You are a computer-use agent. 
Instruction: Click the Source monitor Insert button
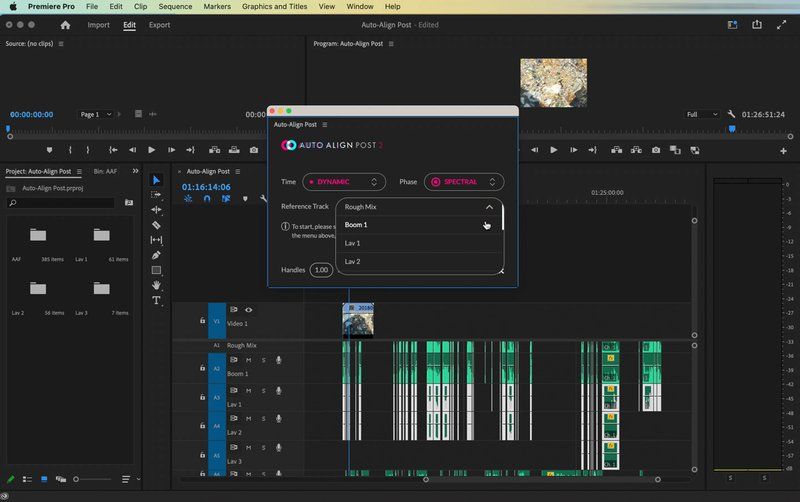pyautogui.click(x=214, y=150)
